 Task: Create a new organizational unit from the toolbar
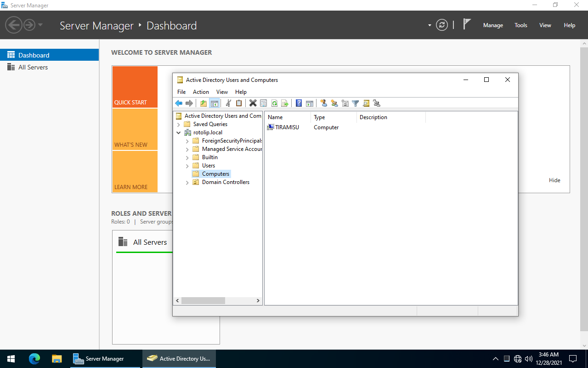click(345, 103)
